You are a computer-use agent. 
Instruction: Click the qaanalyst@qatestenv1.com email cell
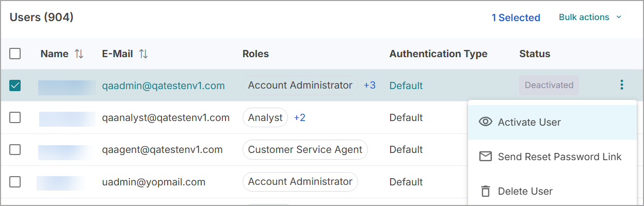tap(166, 117)
